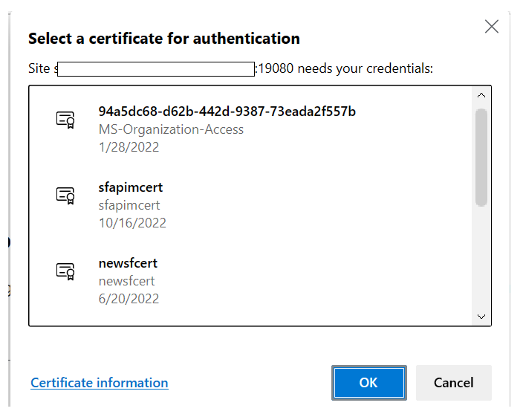Select the 94a5dc68-d62b-442d-9387-73eada2f557b certificate name

pos(227,112)
